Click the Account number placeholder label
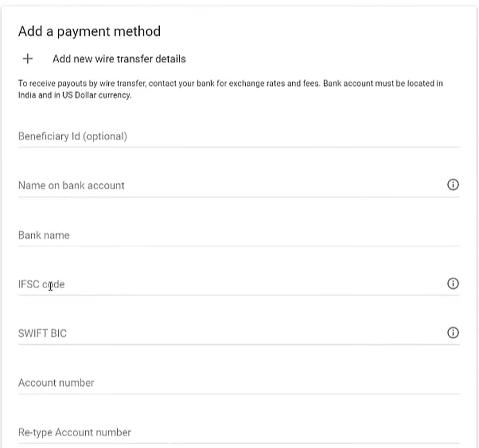The image size is (479, 448). coord(56,383)
